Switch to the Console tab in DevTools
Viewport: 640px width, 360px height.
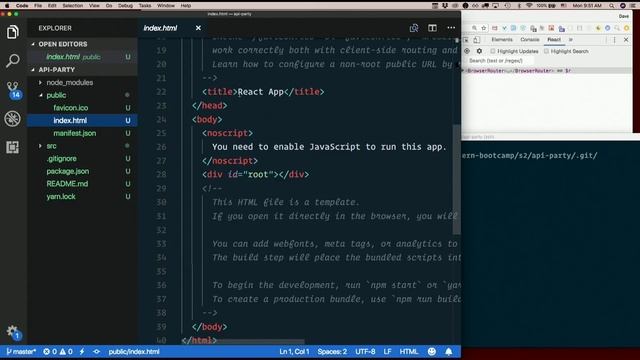[530, 40]
